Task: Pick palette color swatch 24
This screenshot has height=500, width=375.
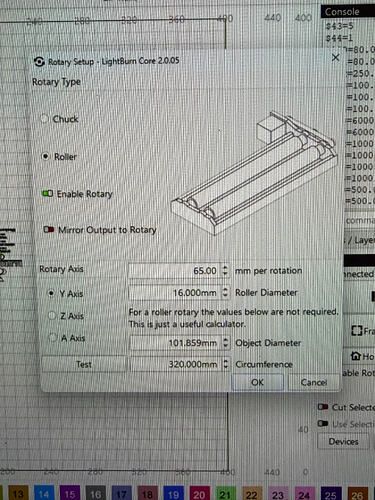Action: [x=304, y=493]
